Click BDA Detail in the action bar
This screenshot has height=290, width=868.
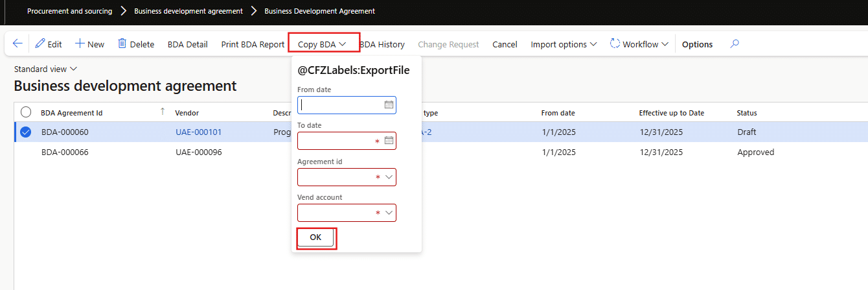[187, 44]
